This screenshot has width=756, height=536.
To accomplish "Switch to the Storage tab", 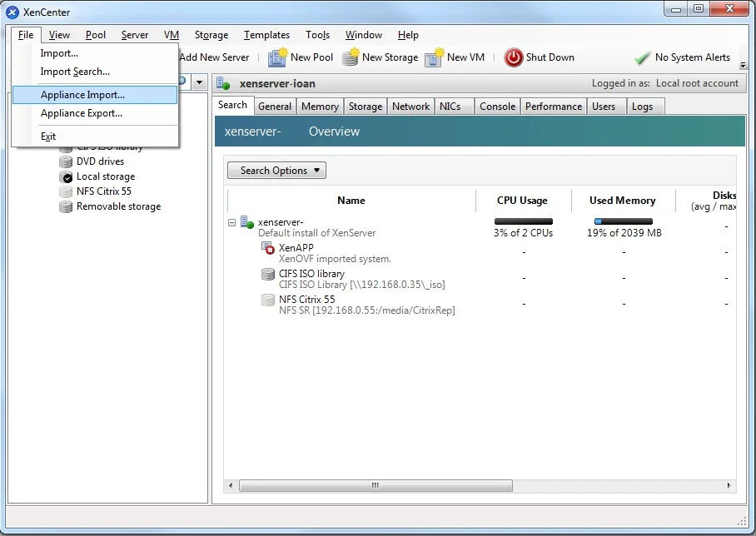I will (x=366, y=107).
